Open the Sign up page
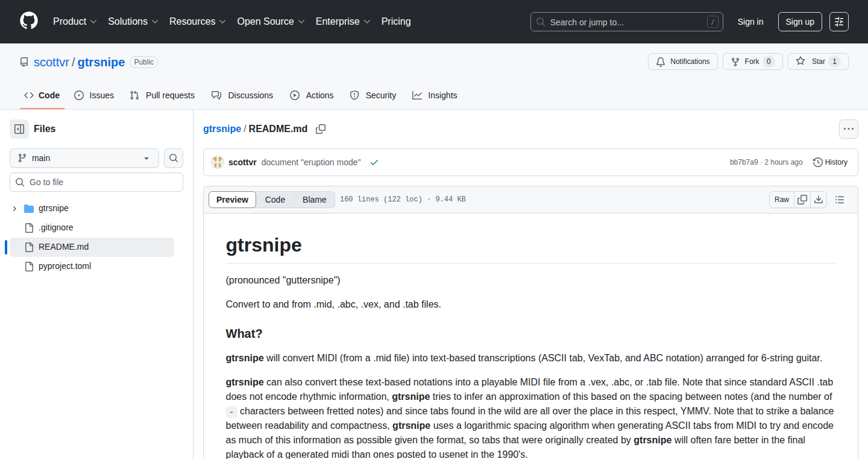This screenshot has width=868, height=459. (800, 22)
